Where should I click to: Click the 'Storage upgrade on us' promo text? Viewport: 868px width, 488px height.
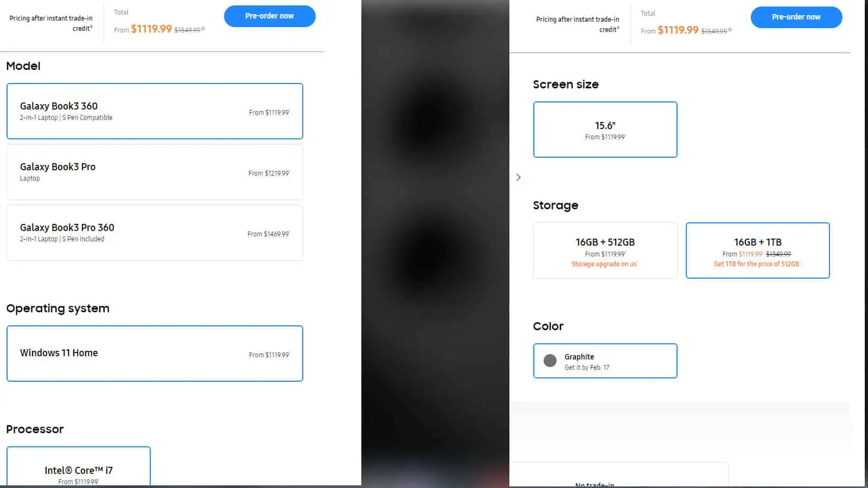tap(604, 264)
